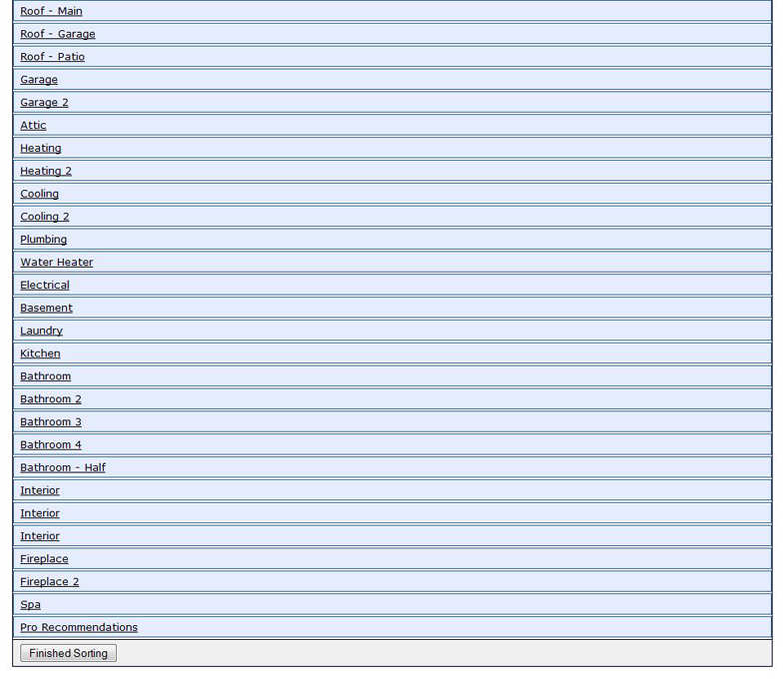Select the Water Heater link
784x679 pixels.
click(57, 262)
